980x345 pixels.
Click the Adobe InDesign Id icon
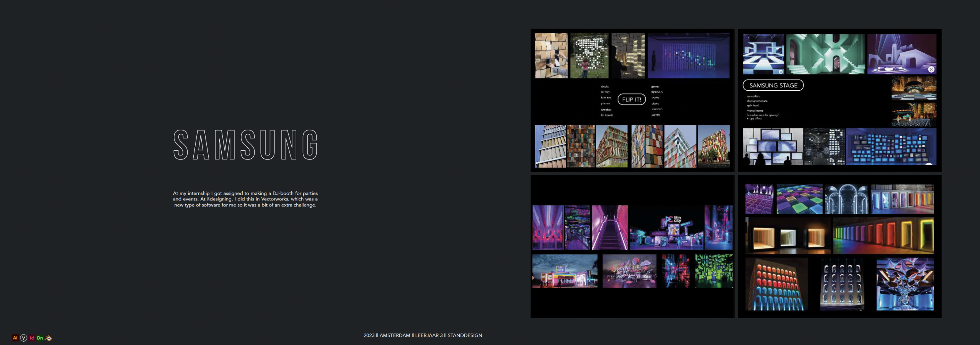point(32,338)
